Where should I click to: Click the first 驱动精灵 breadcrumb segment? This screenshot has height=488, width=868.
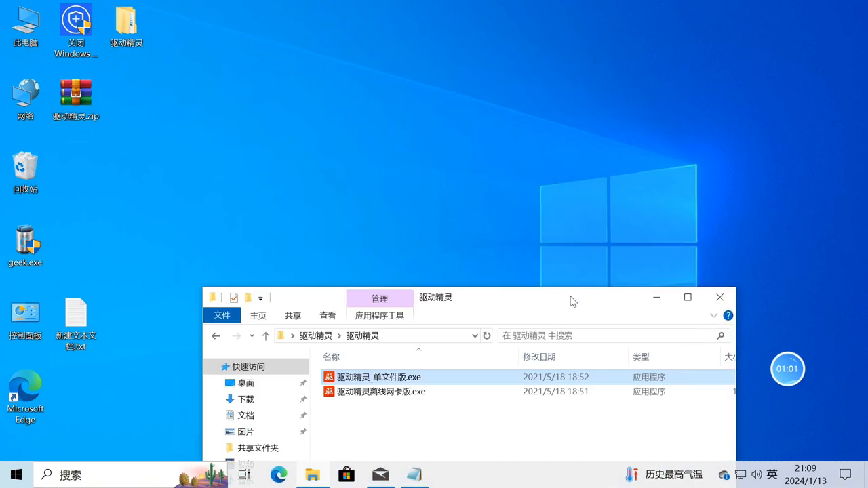point(316,335)
